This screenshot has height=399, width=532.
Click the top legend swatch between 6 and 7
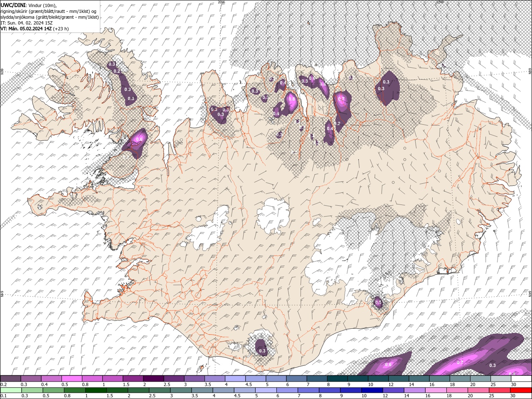click(296, 379)
